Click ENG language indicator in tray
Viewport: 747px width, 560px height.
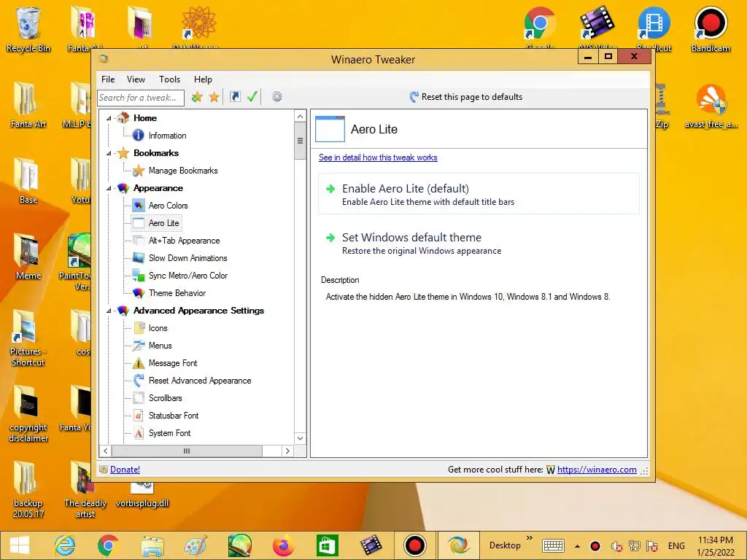pos(676,545)
